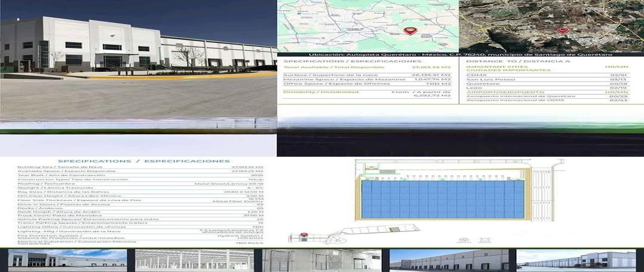Image resolution: width=644 pixels, height=272 pixels.
Task: Open the fourth thumbnail of exterior loading docks
Action: pos(449,260)
